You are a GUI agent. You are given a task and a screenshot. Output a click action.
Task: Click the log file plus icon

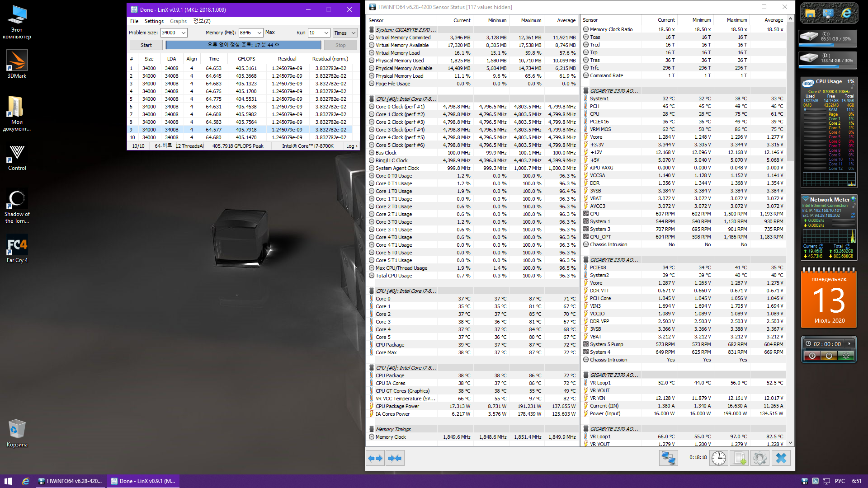click(740, 458)
